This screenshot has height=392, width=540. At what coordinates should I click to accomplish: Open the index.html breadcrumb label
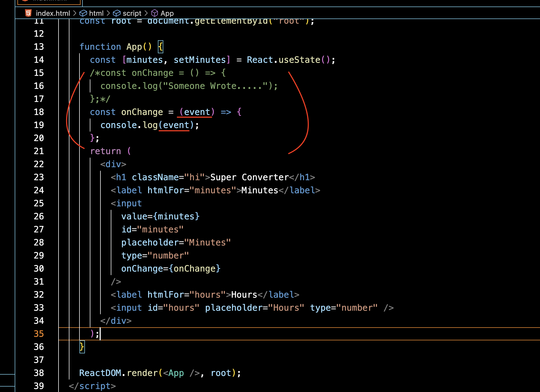pyautogui.click(x=53, y=13)
